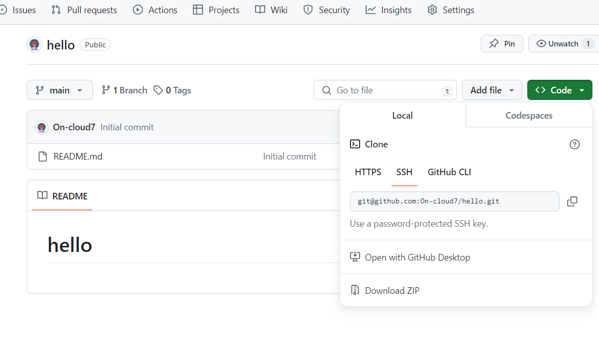The height and width of the screenshot is (364, 599).
Task: Click the On-cloud7 avatar in commit row
Action: coord(41,127)
